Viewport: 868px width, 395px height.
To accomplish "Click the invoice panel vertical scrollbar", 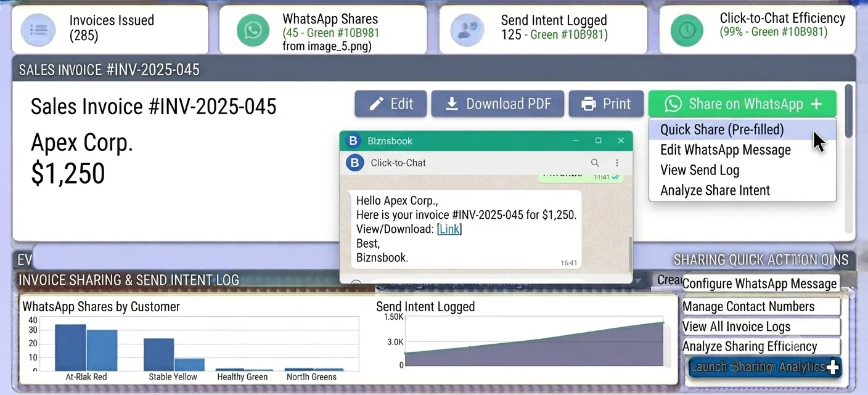I will click(x=849, y=111).
